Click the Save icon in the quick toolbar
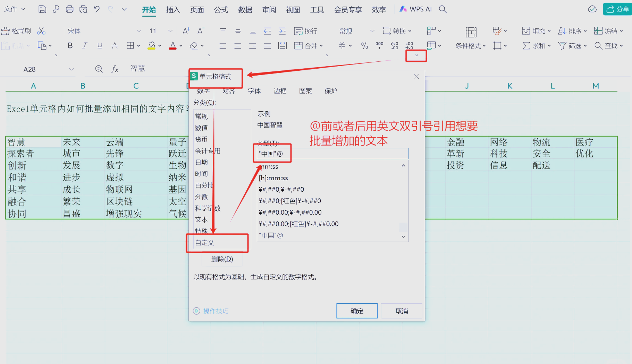 (42, 9)
